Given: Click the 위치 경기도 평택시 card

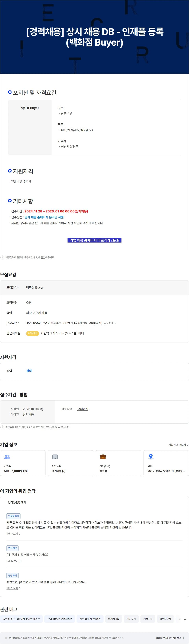Looking at the screenshot, I should point(166,463).
